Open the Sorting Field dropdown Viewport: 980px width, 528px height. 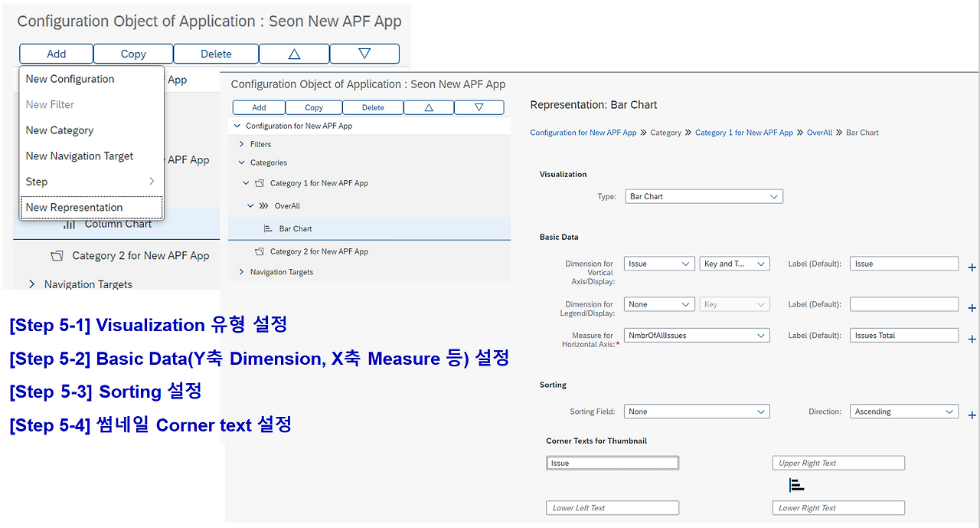pyautogui.click(x=697, y=412)
